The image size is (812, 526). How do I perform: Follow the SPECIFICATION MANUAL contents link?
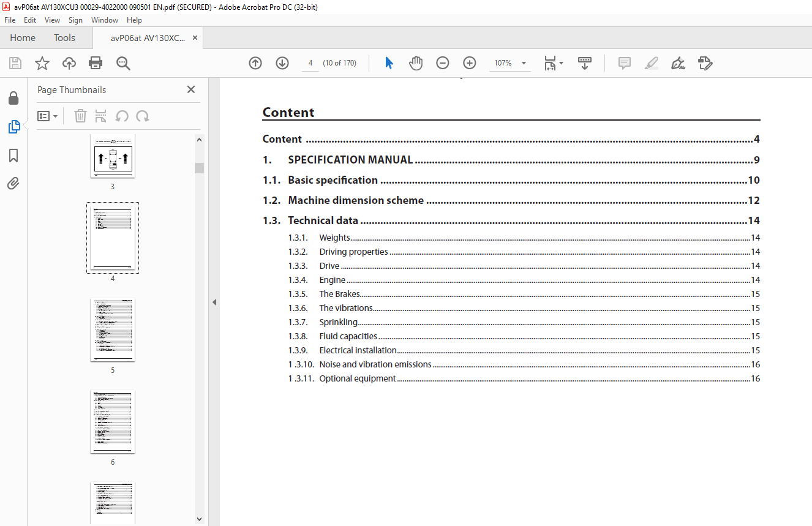(x=511, y=160)
